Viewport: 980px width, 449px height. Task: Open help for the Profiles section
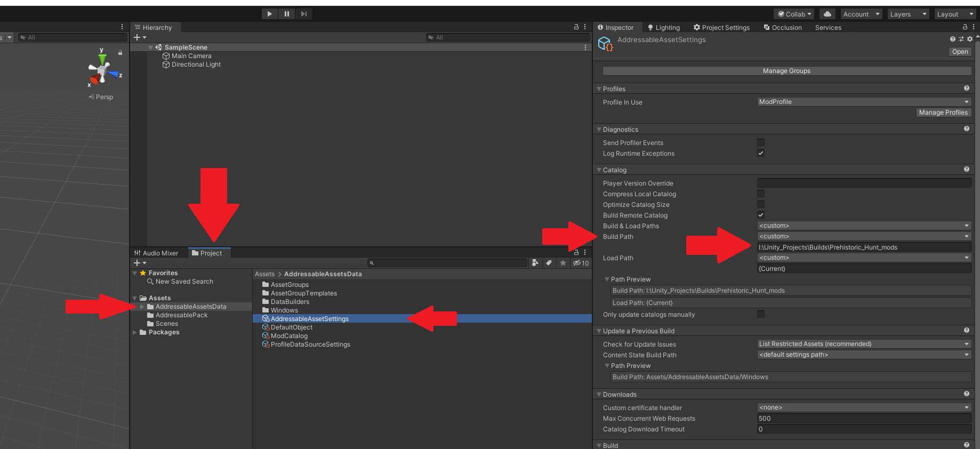(967, 88)
